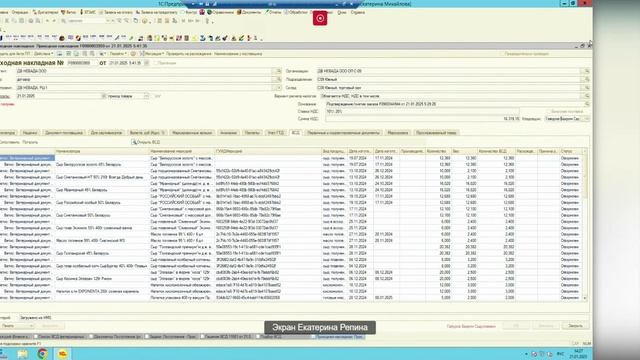Switch to Прослеживаемый товар tab
This screenshot has height=360, width=640.
[436, 133]
